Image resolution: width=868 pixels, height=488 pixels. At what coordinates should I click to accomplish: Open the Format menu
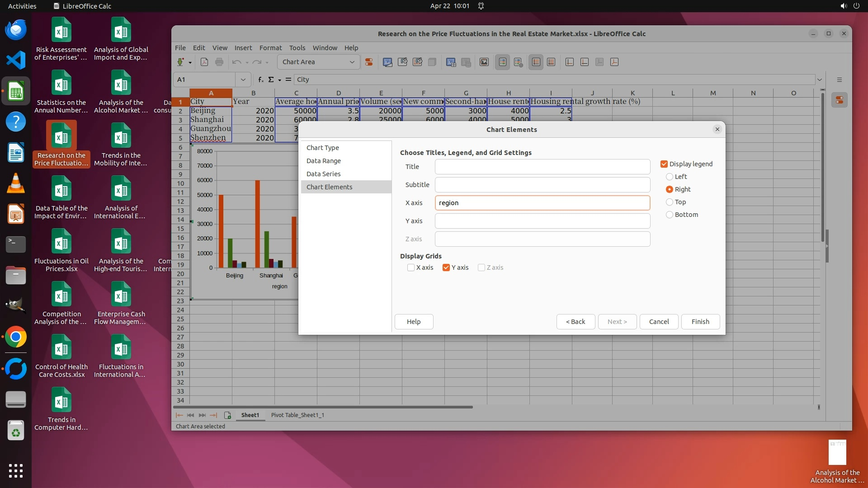(270, 48)
